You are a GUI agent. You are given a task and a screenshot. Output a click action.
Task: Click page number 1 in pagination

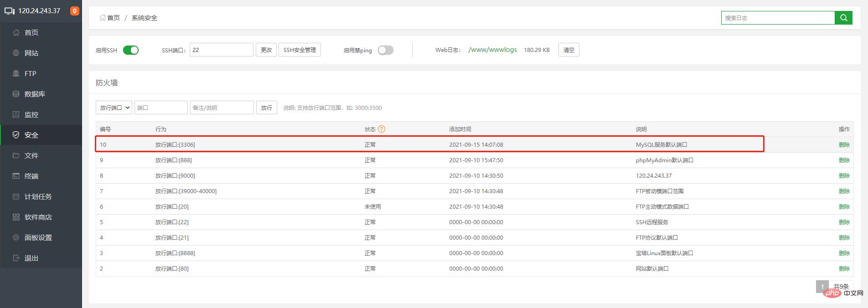[x=822, y=287]
